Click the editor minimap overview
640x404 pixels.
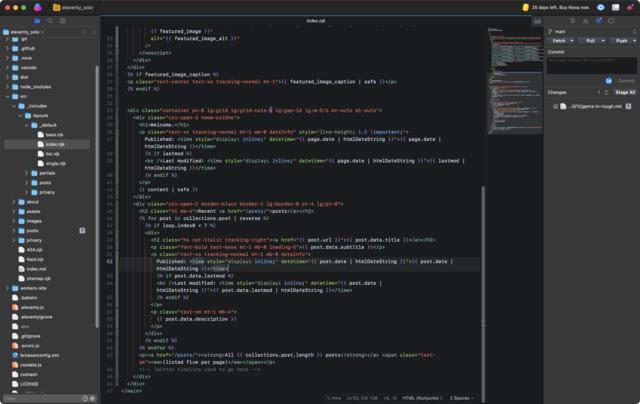(x=515, y=82)
